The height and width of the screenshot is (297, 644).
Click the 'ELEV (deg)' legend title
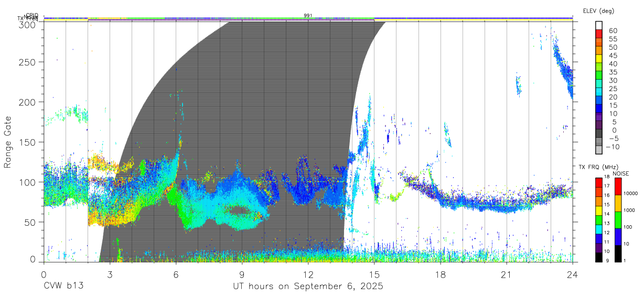pos(598,11)
